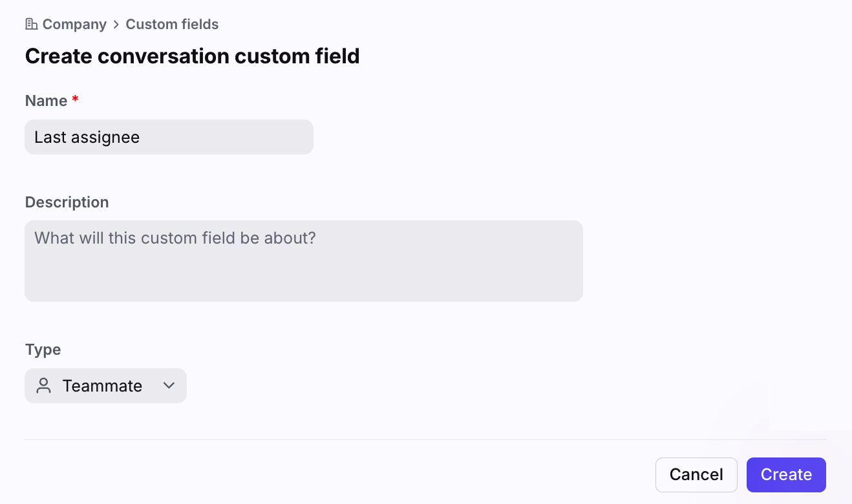Screen dimensions: 852x504
Task: Click the Name field label
Action: tap(46, 101)
